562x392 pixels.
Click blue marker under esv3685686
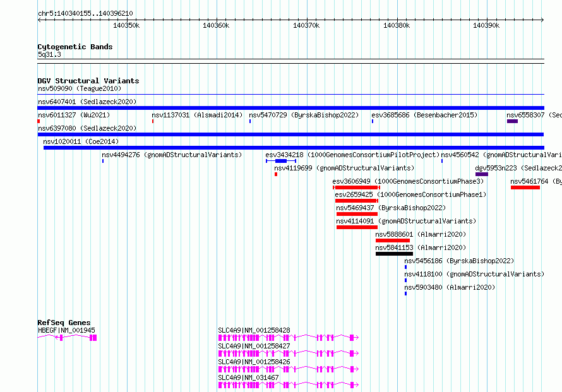click(x=373, y=121)
